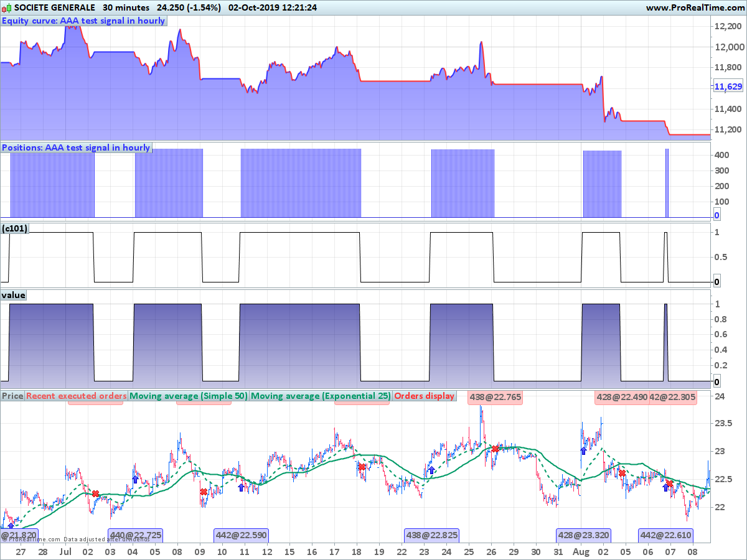Click the 442@22.610 buy order label
Image resolution: width=747 pixels, height=560 pixels.
tap(665, 534)
